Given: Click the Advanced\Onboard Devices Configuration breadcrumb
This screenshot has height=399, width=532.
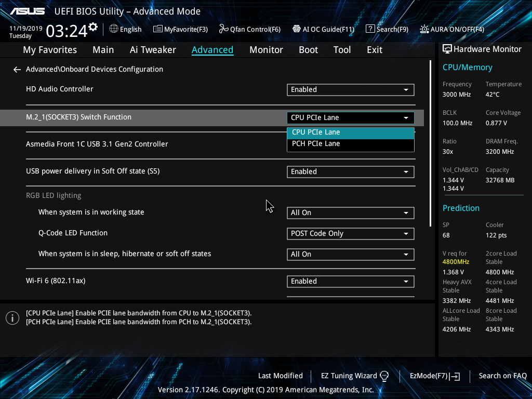Looking at the screenshot, I should pyautogui.click(x=95, y=69).
